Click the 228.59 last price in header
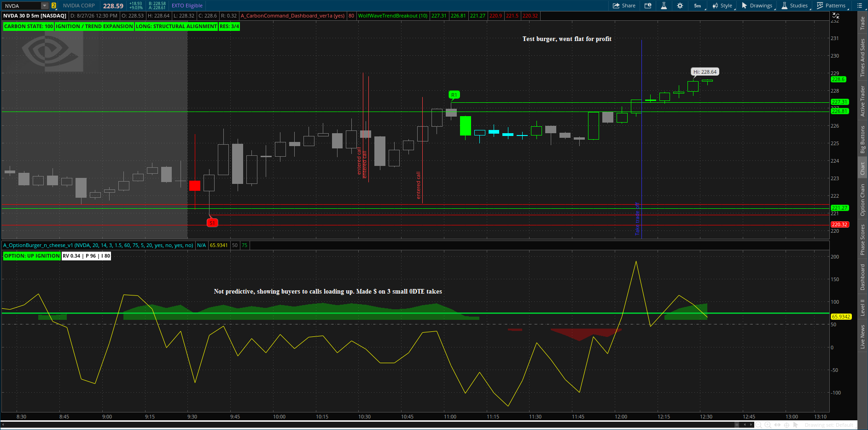This screenshot has height=430, width=868. click(x=113, y=6)
